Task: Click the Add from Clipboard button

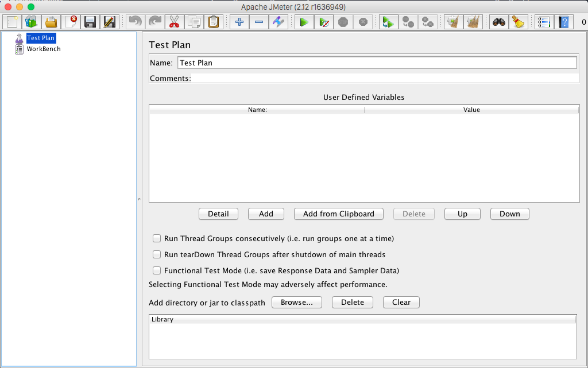Action: [x=339, y=214]
